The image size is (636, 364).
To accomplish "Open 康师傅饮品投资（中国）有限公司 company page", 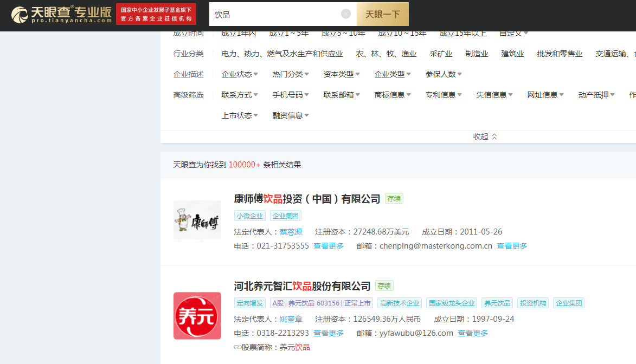I will click(307, 199).
